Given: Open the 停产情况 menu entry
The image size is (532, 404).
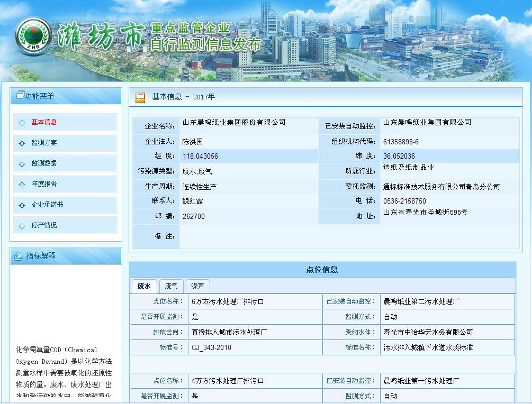Looking at the screenshot, I should [44, 225].
